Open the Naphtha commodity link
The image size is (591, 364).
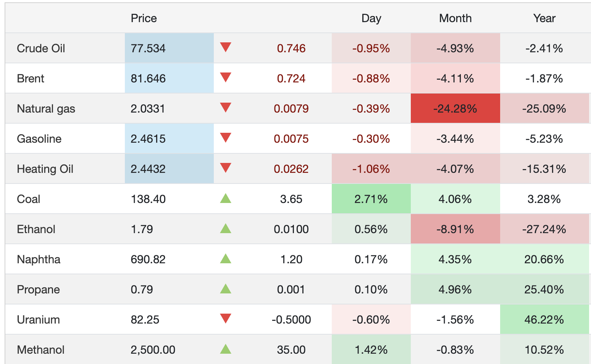click(39, 259)
